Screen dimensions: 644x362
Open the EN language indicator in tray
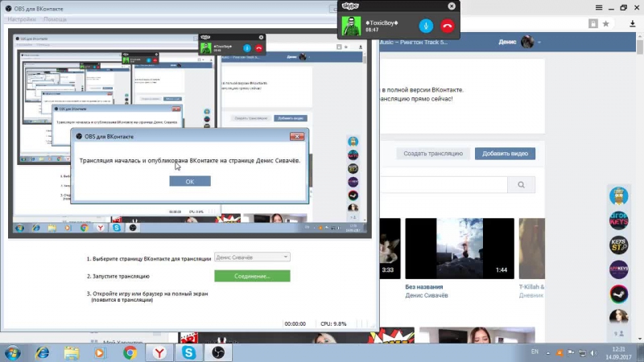click(x=535, y=352)
